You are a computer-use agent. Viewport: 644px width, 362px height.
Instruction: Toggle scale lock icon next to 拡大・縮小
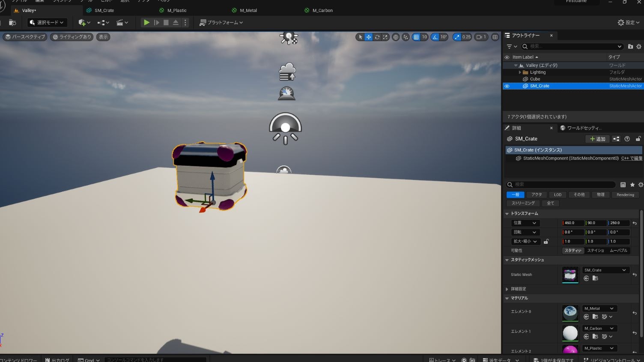(546, 242)
